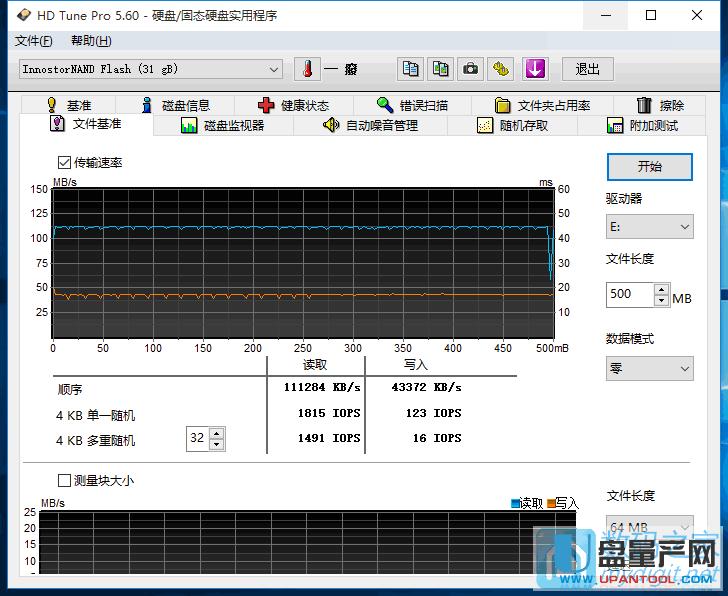Open the 帮助(H) help menu
Image resolution: width=728 pixels, height=596 pixels.
[91, 41]
